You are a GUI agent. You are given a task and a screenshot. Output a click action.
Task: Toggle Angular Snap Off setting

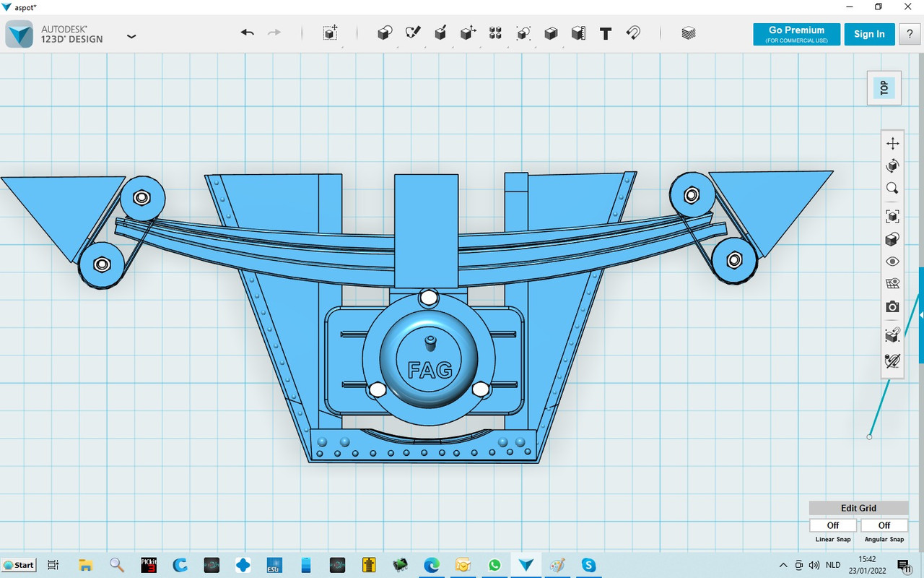point(884,525)
